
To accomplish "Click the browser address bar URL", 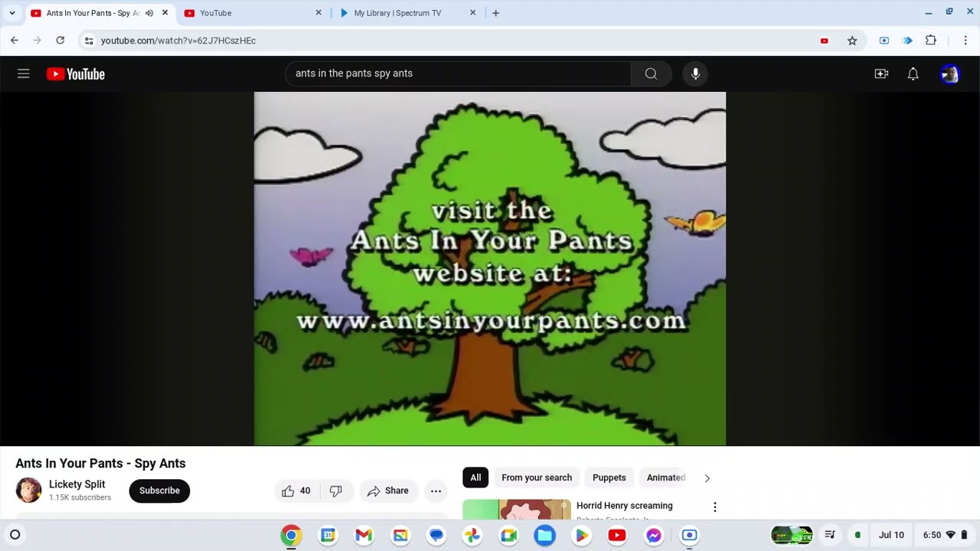I will click(178, 41).
